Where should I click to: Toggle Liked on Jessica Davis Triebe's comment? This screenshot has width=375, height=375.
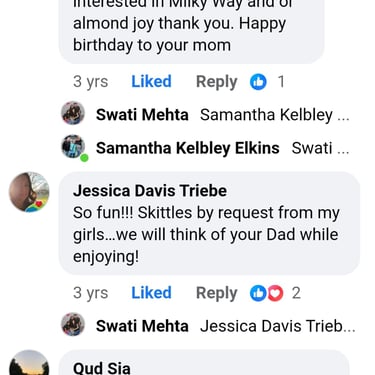[151, 293]
